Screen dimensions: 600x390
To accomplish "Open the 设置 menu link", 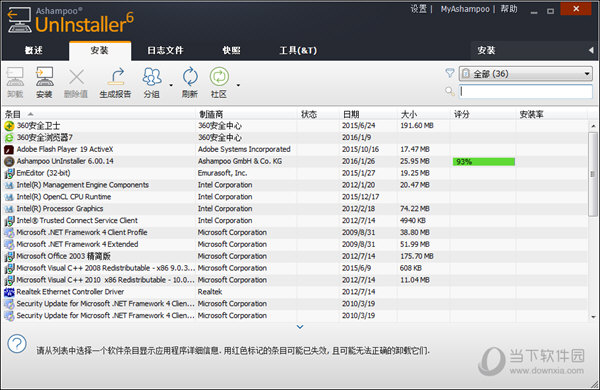I will point(418,9).
